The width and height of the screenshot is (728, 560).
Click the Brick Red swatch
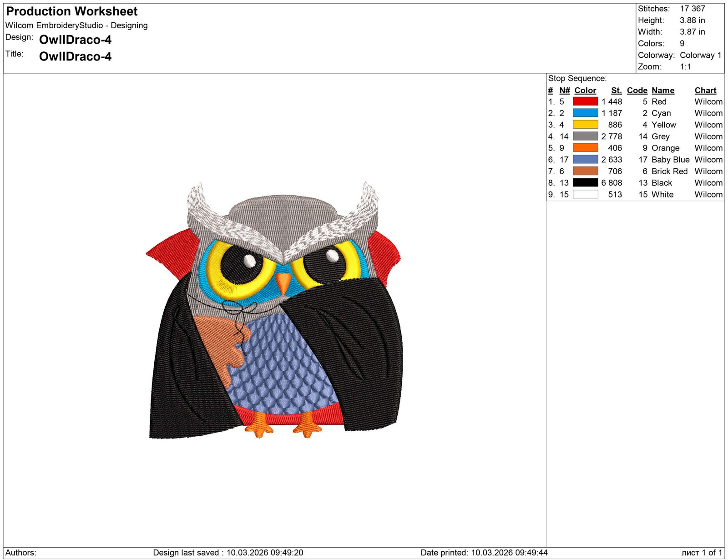tap(585, 171)
